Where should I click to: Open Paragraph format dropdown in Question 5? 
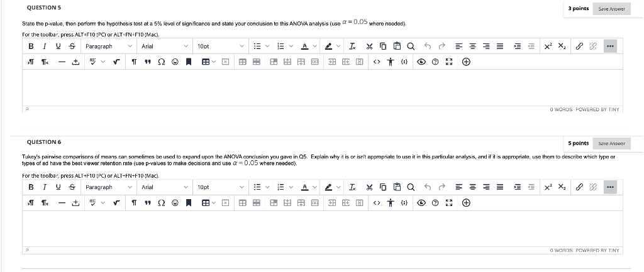pos(109,46)
